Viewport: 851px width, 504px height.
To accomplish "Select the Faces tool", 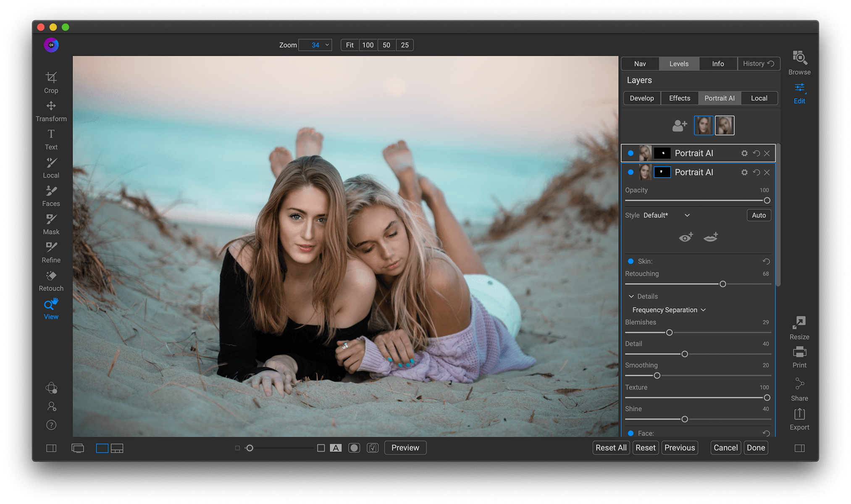I will [x=51, y=195].
